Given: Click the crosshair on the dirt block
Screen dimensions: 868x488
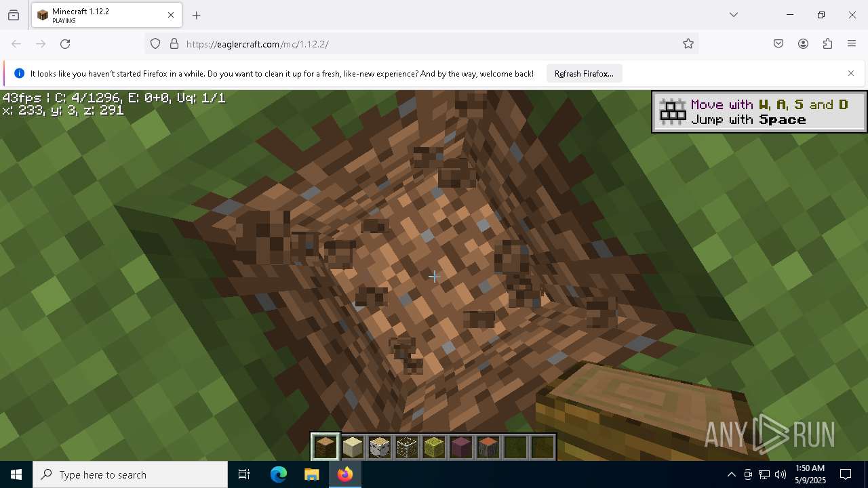Looking at the screenshot, I should click(x=434, y=276).
